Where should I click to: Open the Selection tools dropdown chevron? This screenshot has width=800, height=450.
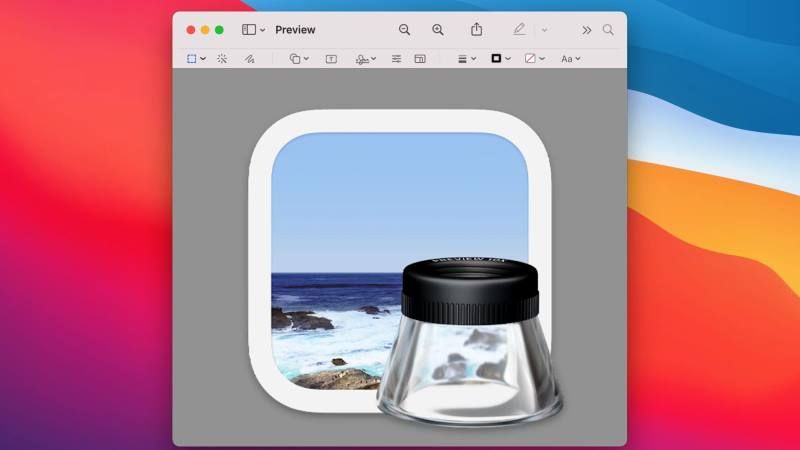coord(203,59)
